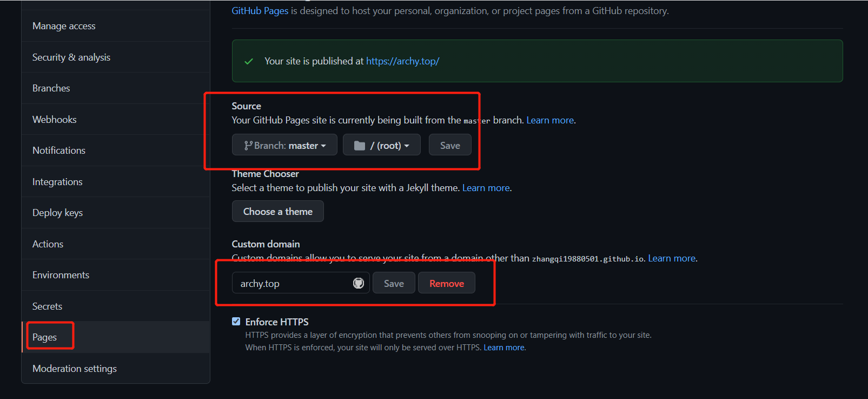Screen dimensions: 868x399
Task: Select Environments in sidebar
Action: click(x=116, y=275)
